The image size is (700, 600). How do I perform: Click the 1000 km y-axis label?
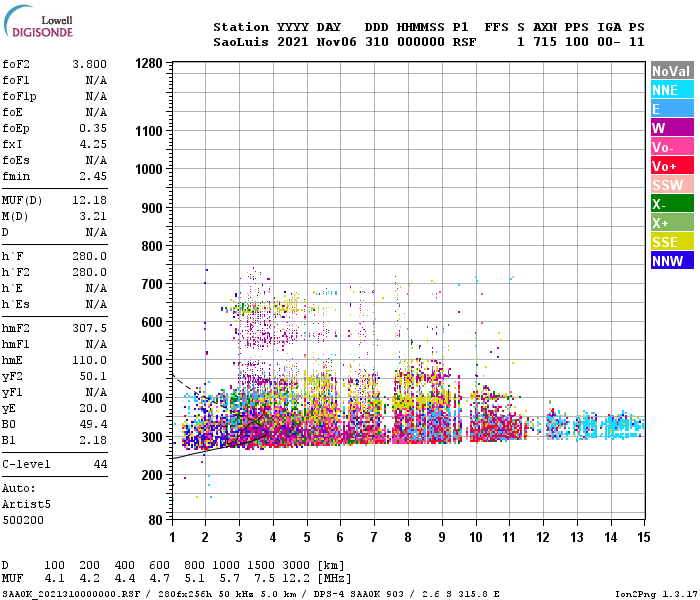coord(149,169)
